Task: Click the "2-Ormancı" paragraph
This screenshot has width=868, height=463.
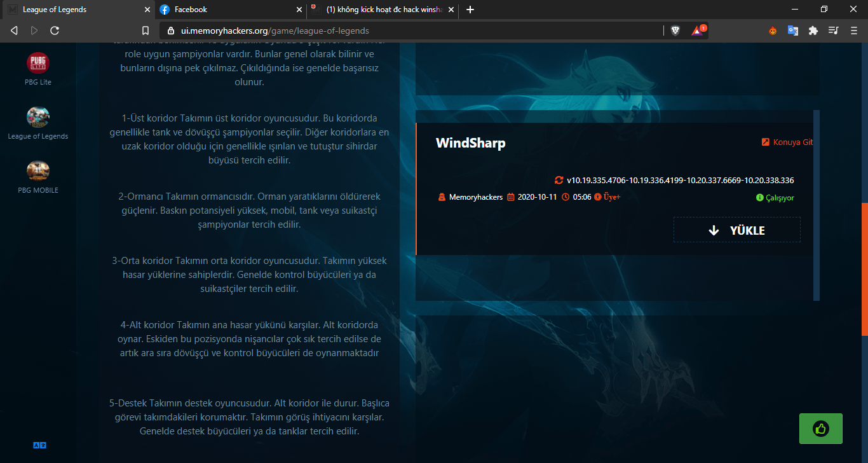Action: click(x=250, y=211)
